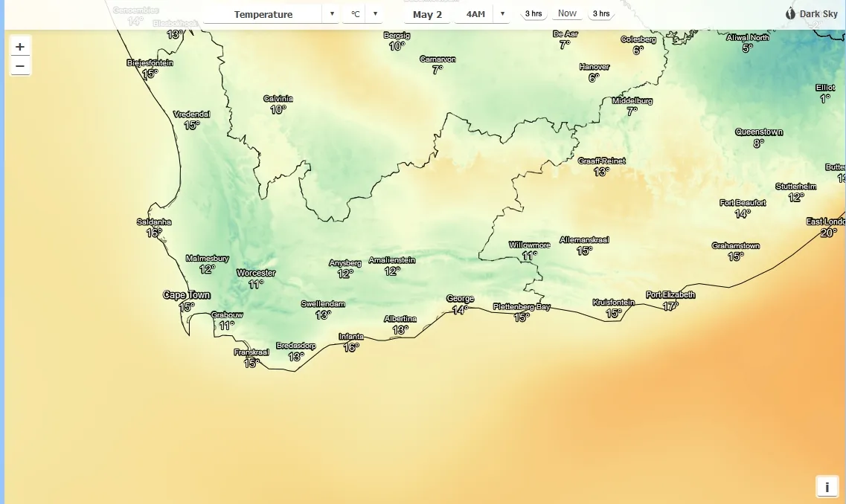The image size is (846, 504).
Task: Select the 4AM time field
Action: (475, 15)
